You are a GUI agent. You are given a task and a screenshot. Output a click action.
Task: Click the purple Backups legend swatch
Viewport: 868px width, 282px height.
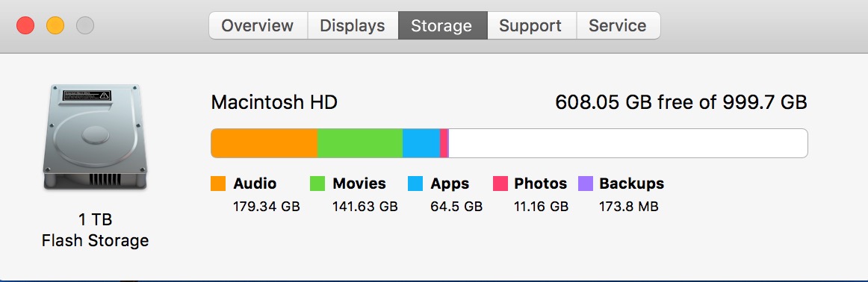[586, 184]
